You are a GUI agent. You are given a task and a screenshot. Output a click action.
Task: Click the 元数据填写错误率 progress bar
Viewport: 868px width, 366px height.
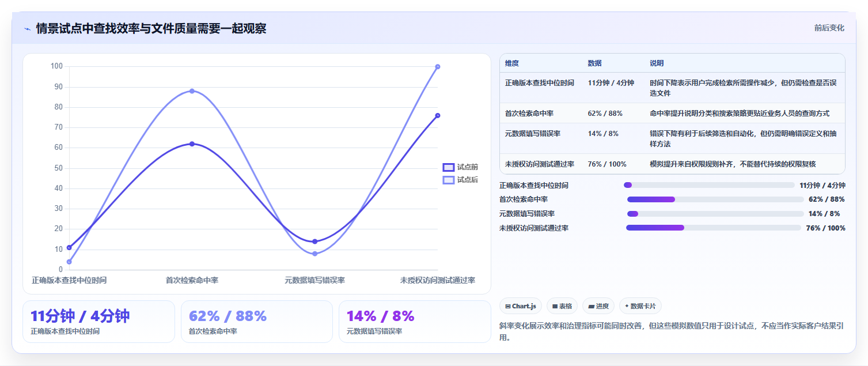(x=715, y=214)
